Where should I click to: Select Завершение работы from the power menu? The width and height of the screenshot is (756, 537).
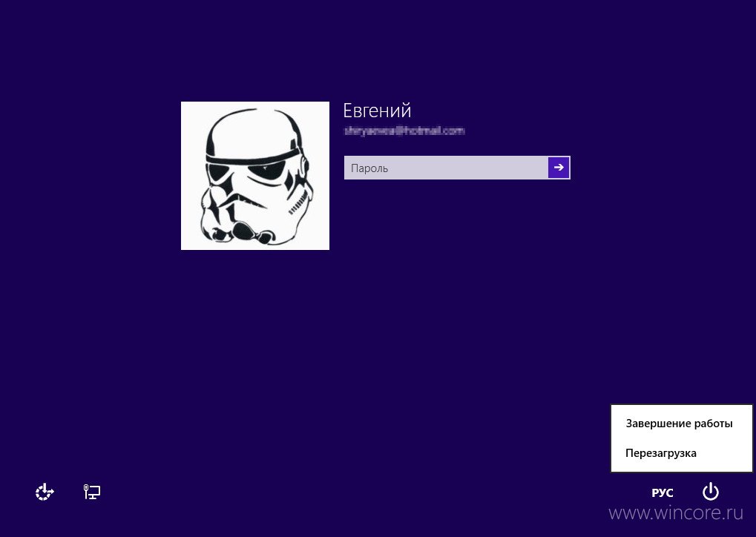(x=681, y=424)
